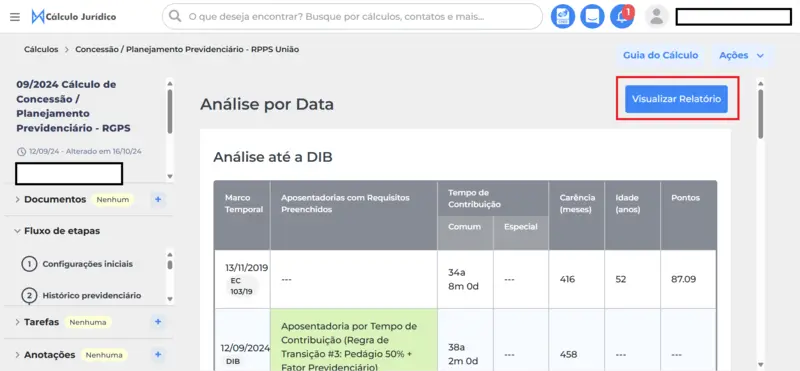Viewport: 800px width, 371px height.
Task: Click Visualizar Relatório button
Action: [677, 99]
